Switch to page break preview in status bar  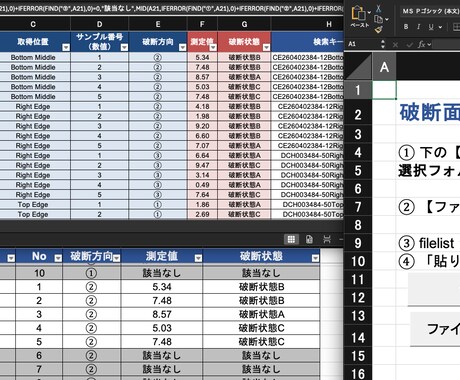pyautogui.click(x=327, y=239)
